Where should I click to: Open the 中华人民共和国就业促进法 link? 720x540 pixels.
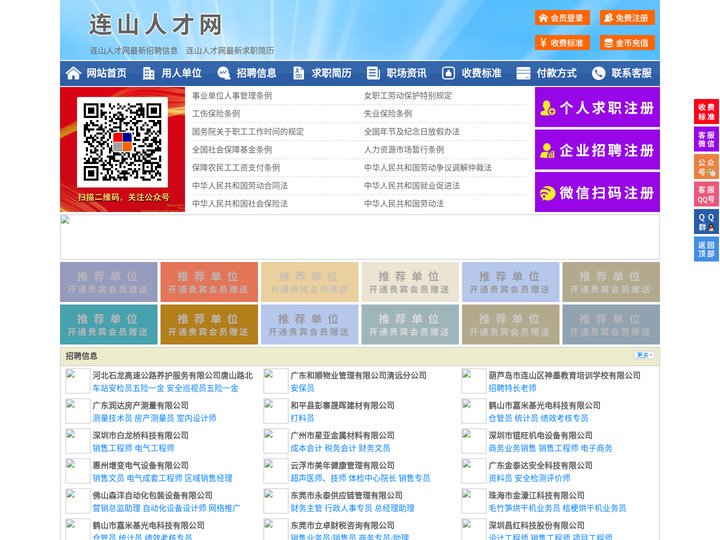tap(412, 186)
